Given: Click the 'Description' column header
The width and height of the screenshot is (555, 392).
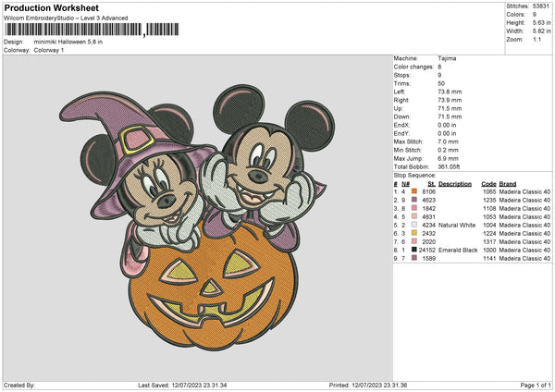Looking at the screenshot, I should point(455,184).
